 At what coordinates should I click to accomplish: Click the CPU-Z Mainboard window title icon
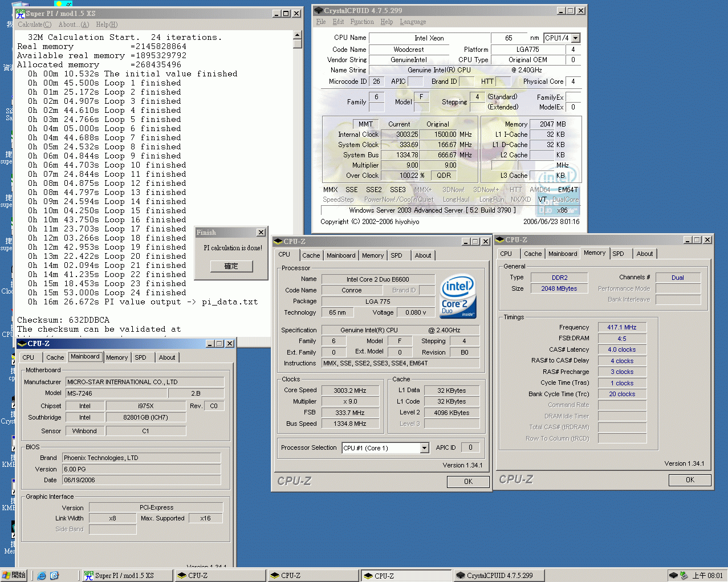point(22,344)
